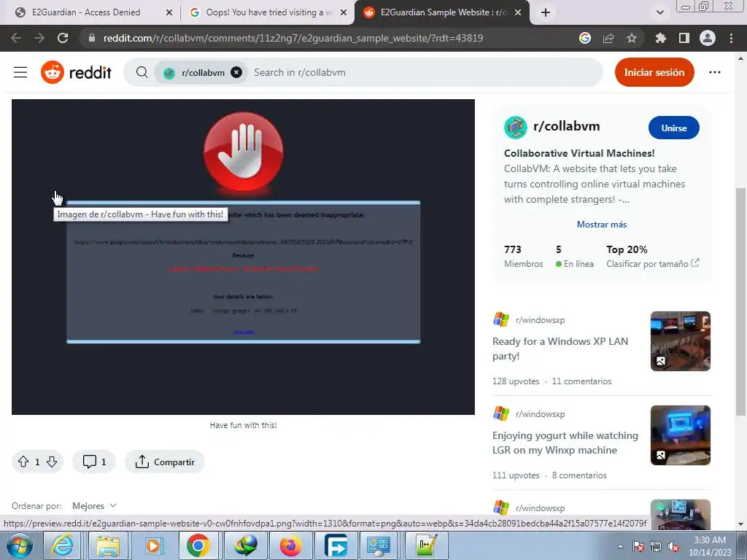The width and height of the screenshot is (747, 560).
Task: Click the Chrome taskbar icon
Action: (198, 545)
